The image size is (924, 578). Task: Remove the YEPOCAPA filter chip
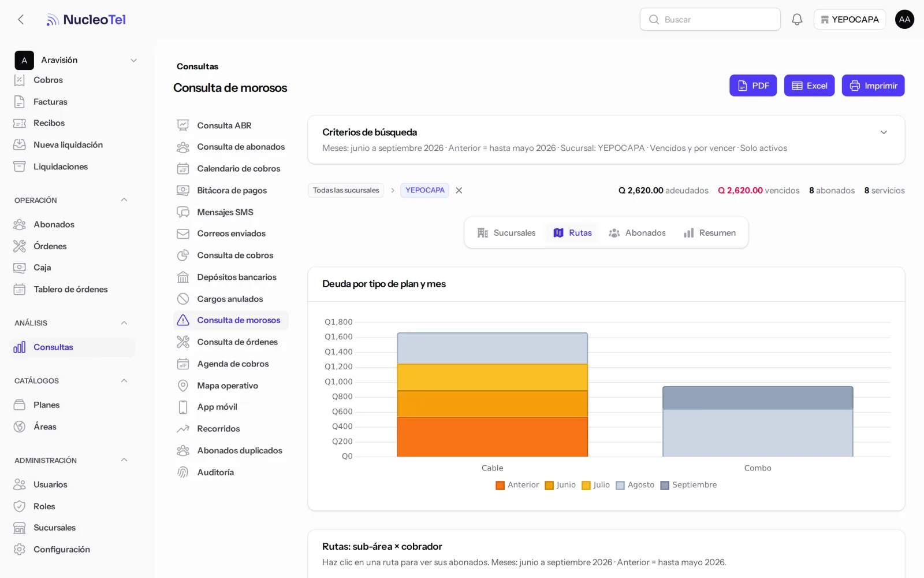459,191
